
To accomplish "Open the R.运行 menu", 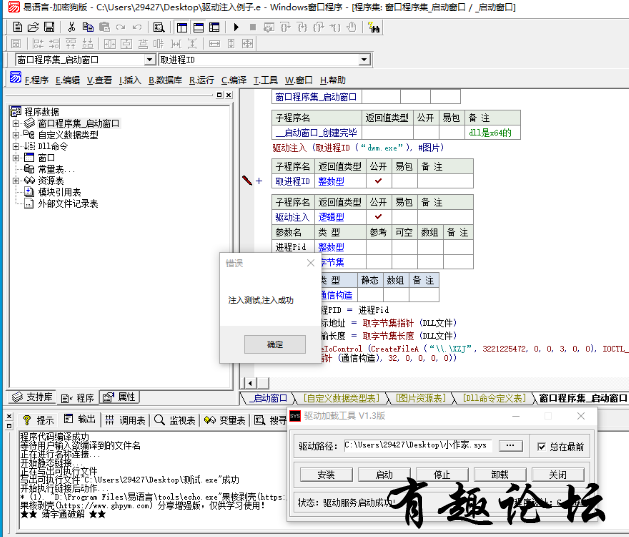I will 201,80.
